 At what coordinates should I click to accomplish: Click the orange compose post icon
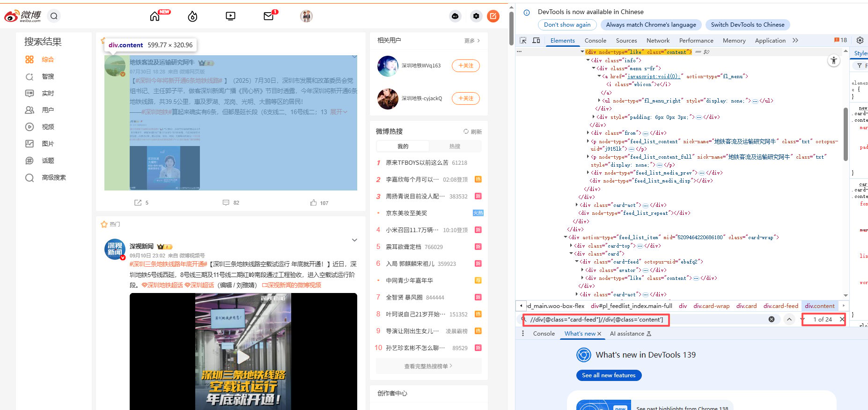[493, 16]
